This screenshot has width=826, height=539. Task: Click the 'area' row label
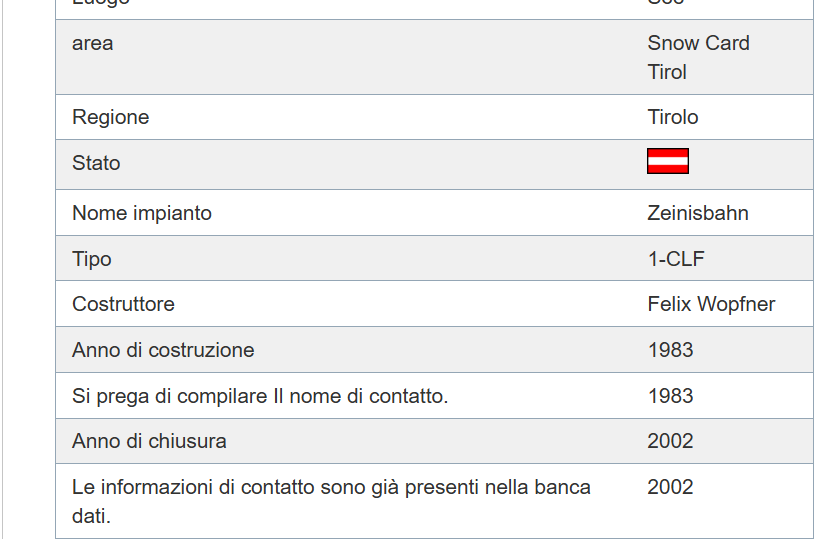pos(93,43)
